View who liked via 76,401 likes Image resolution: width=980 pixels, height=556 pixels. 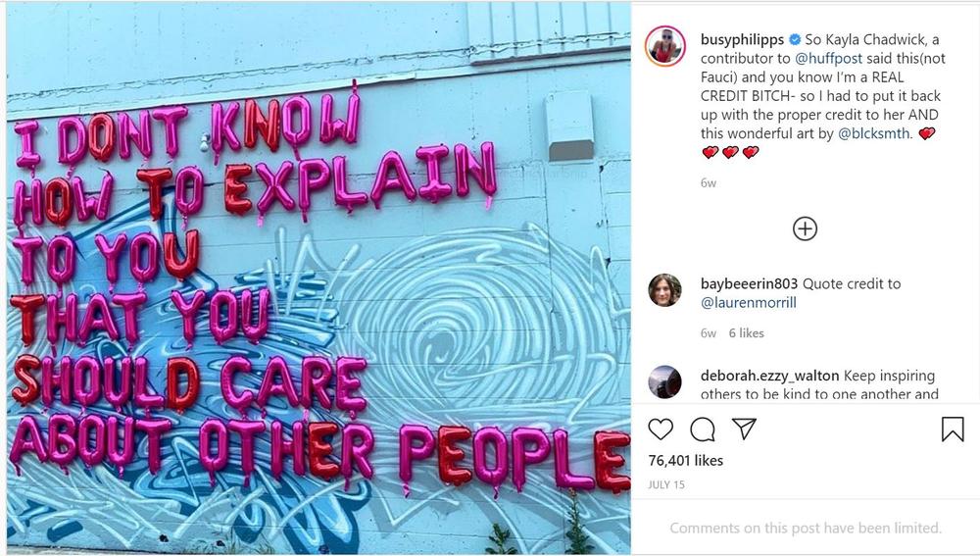point(686,460)
